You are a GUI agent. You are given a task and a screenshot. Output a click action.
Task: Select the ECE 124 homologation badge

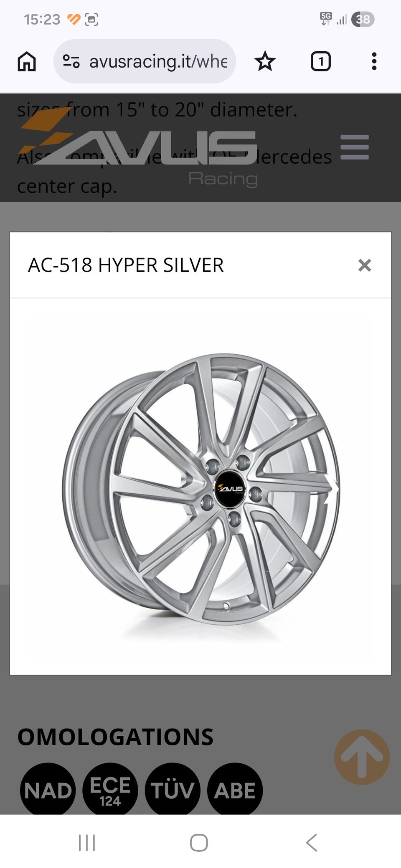[x=110, y=789]
